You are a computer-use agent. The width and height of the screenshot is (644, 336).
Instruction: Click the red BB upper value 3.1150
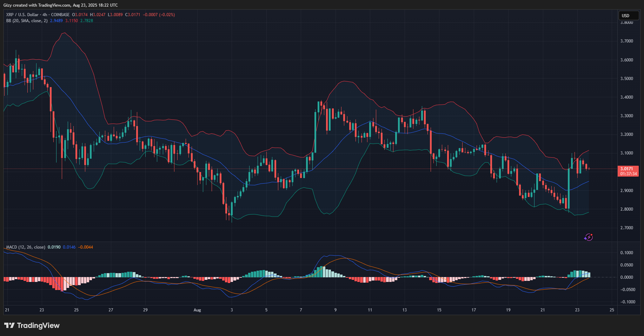pos(72,21)
